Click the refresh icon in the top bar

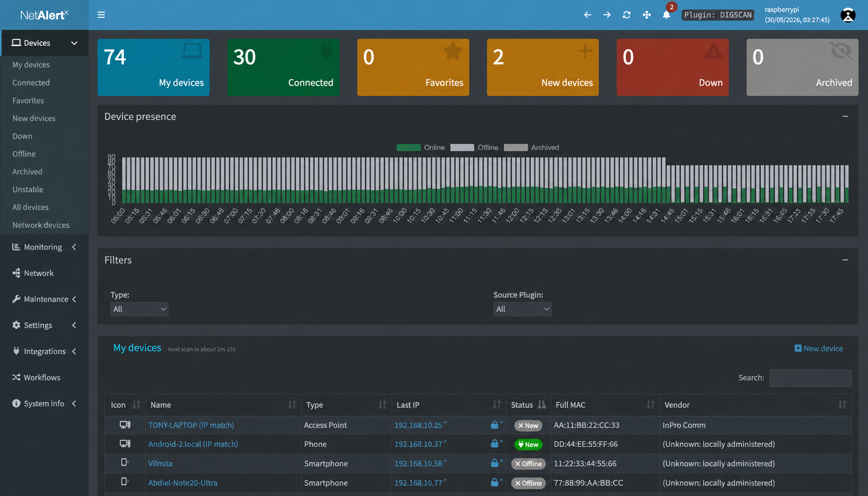(x=626, y=15)
